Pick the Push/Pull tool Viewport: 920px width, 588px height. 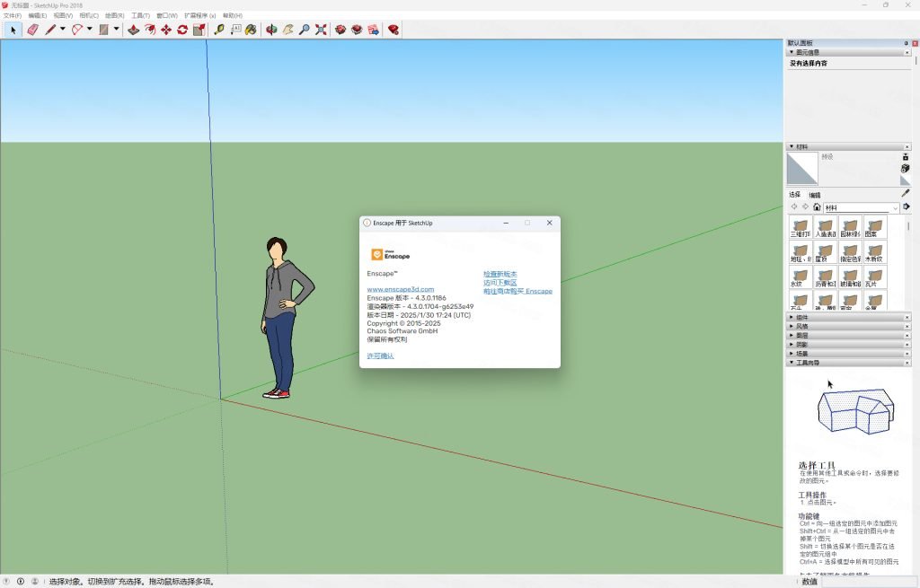(x=133, y=30)
